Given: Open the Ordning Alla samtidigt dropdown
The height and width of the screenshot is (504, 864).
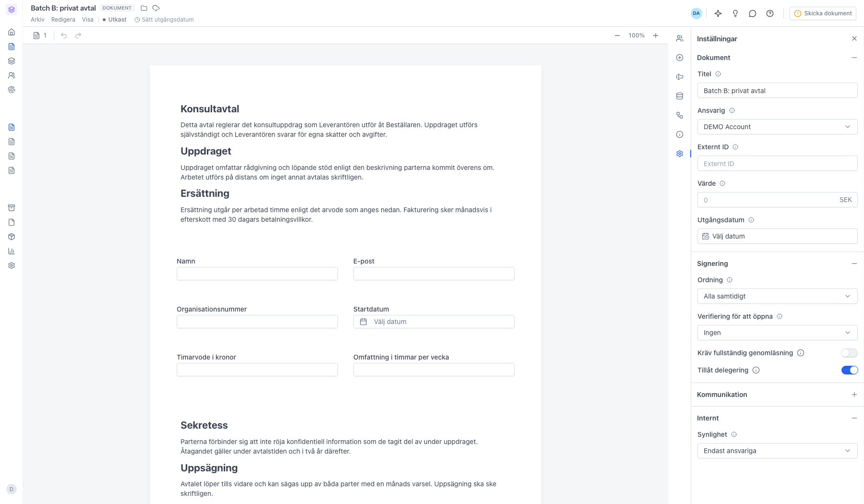Looking at the screenshot, I should coord(777,296).
